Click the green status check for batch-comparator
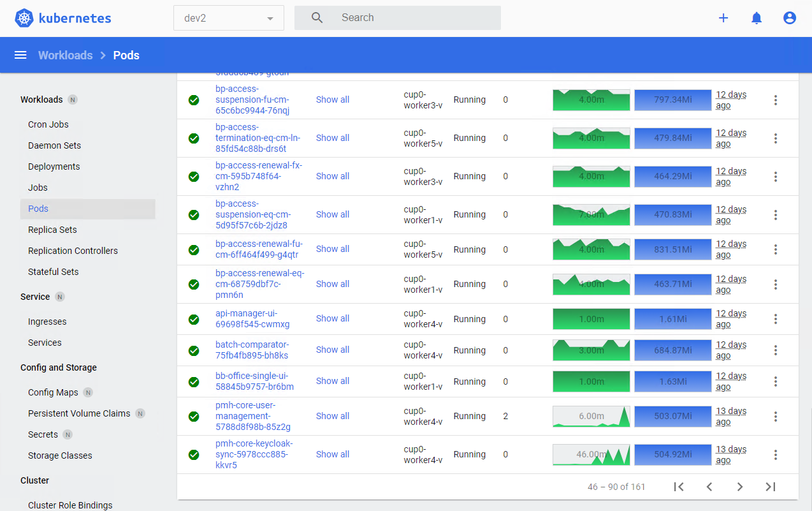 click(194, 350)
